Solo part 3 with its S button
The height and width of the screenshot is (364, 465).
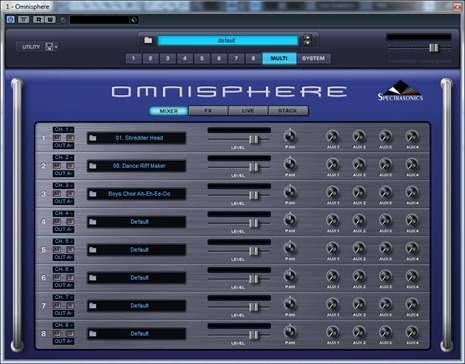[x=70, y=194]
